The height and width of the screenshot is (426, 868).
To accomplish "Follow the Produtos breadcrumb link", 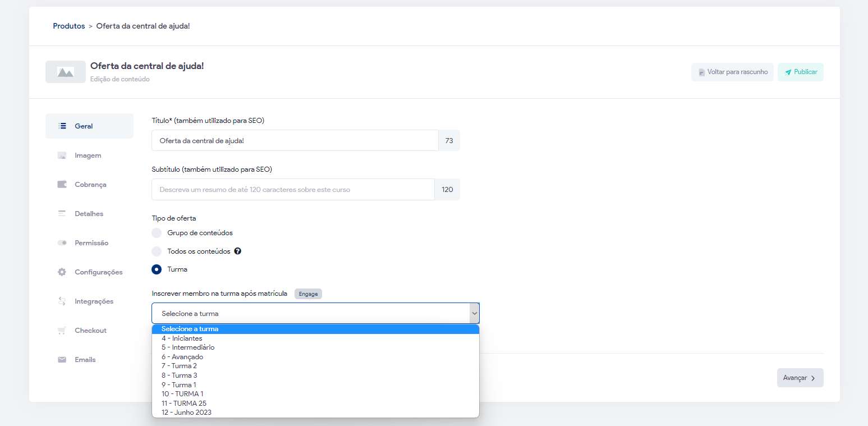I will (69, 26).
